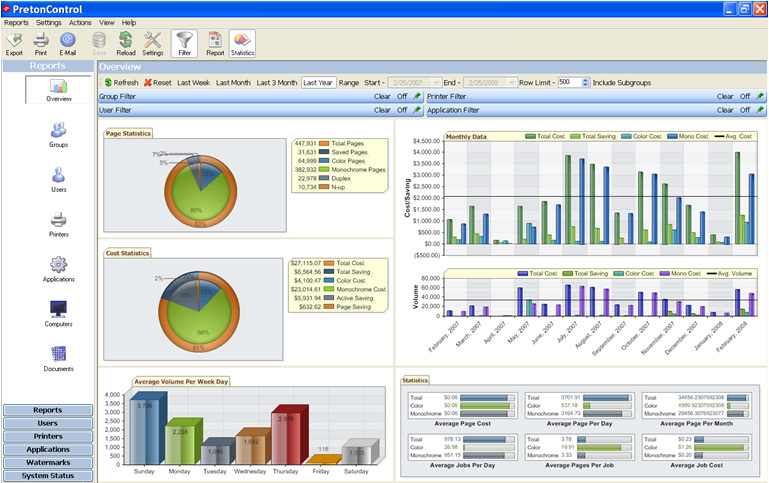
Task: Click the Print toolbar icon
Action: click(41, 44)
